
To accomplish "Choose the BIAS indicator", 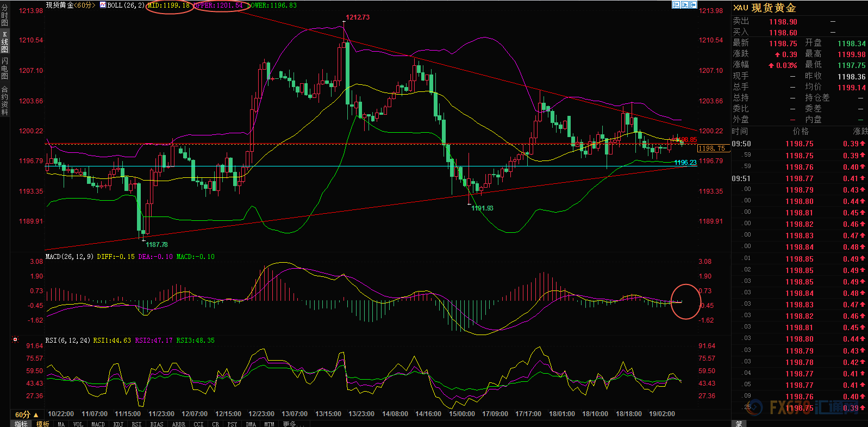I will [x=157, y=424].
